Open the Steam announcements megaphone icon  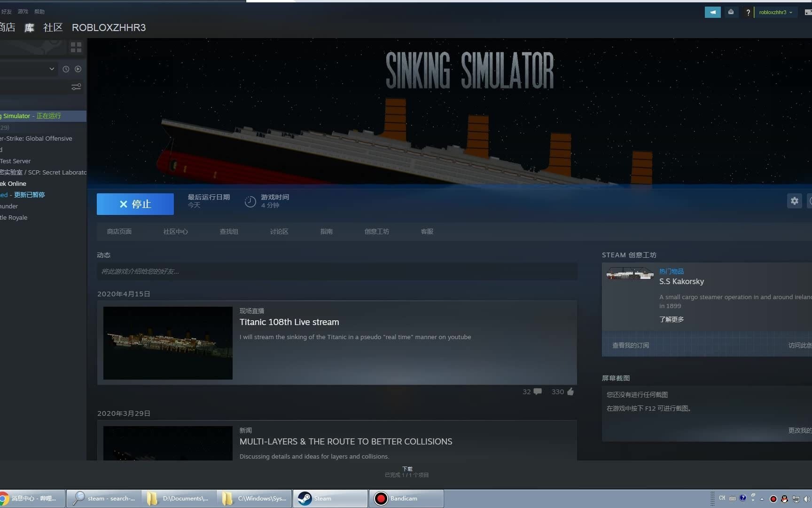pos(712,12)
